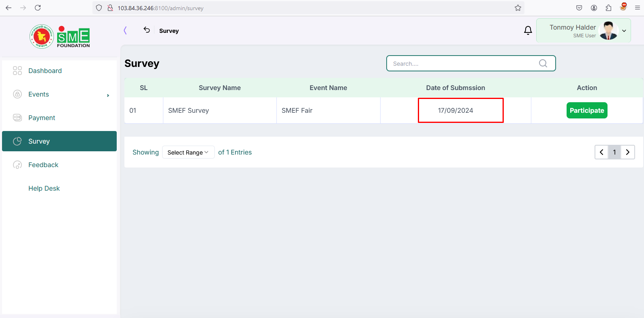
Task: Click the go-back arrow beside Survey title
Action: [147, 30]
